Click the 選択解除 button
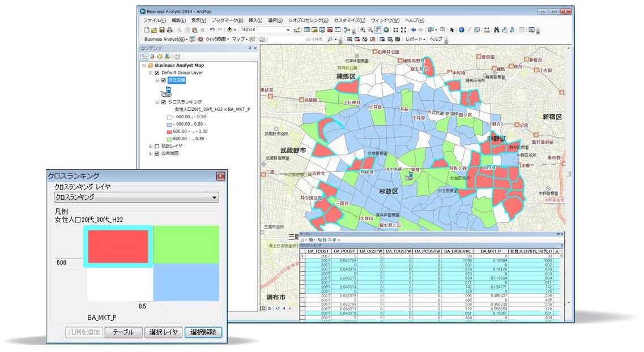Screen dimensions: 644x352 (203, 332)
